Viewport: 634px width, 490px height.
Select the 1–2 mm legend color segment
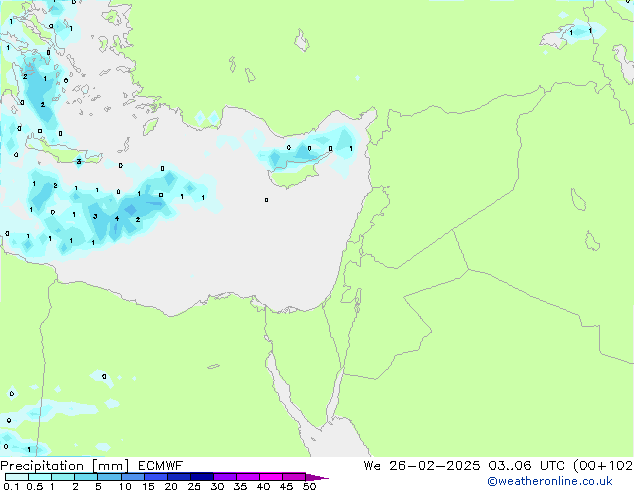[63, 477]
